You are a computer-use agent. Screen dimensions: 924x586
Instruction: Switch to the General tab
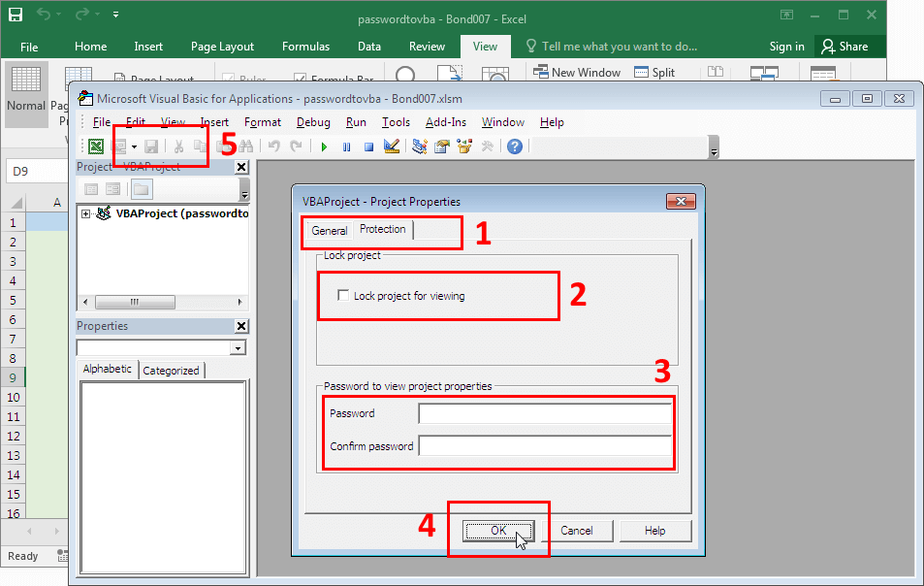(x=330, y=231)
